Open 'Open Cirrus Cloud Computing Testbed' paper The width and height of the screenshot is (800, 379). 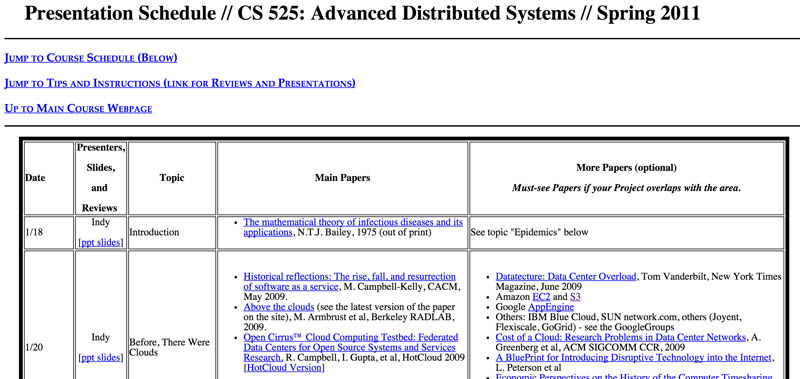coord(351,347)
